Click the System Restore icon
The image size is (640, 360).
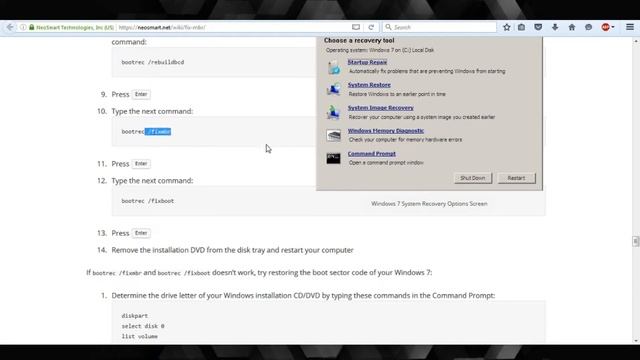[x=333, y=89]
